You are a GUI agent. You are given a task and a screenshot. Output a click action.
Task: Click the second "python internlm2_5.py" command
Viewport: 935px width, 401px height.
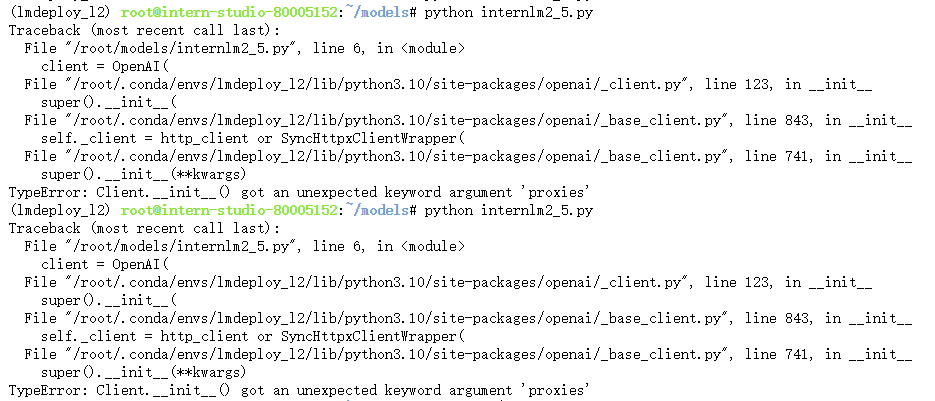point(507,210)
